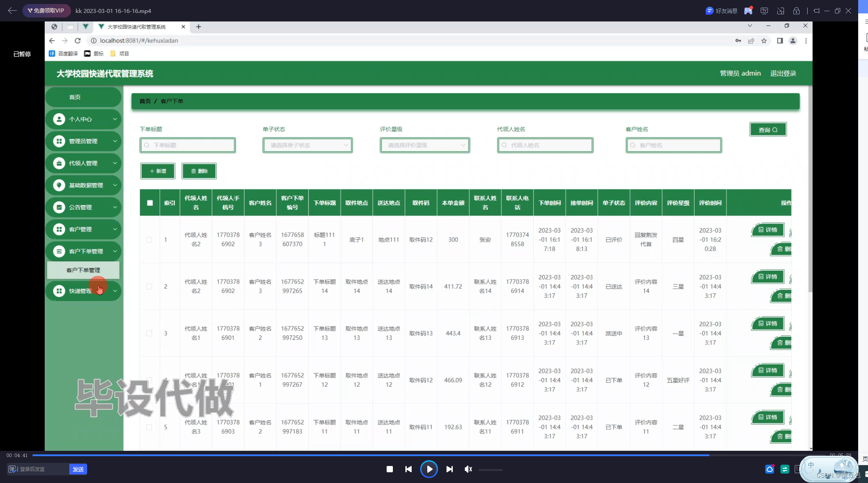This screenshot has height=483, width=868.
Task: Click the previous track icon
Action: [x=409, y=469]
